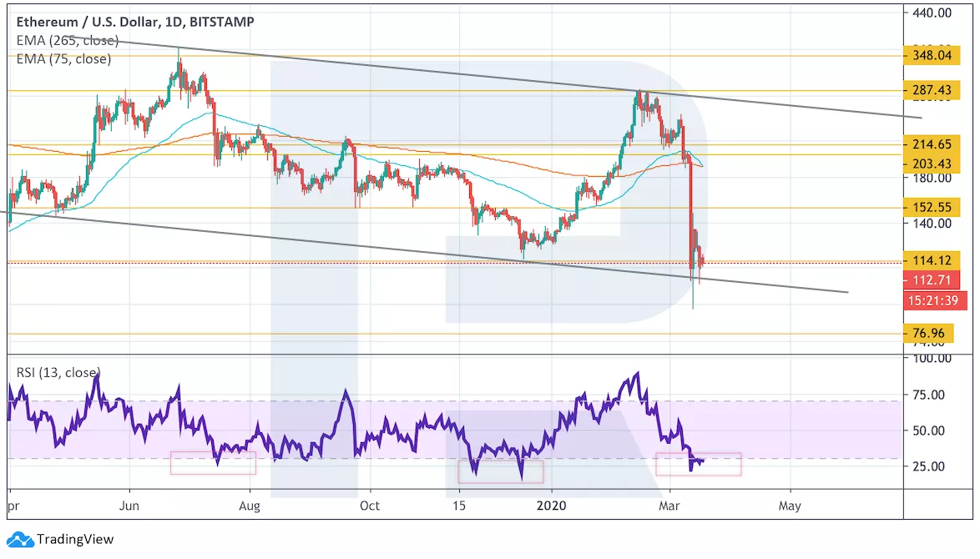Screen dimensions: 980x559
Task: Select the pink RSI rectangle near August
Action: coord(213,462)
